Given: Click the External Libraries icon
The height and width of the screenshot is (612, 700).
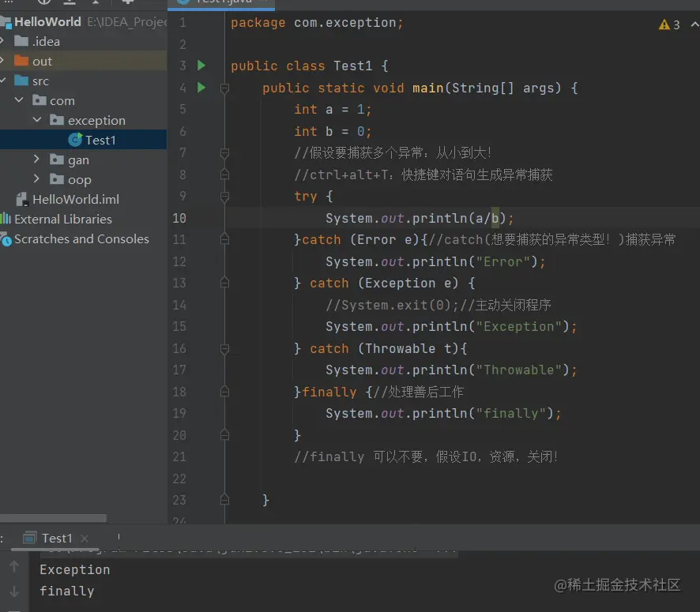Looking at the screenshot, I should (6, 219).
